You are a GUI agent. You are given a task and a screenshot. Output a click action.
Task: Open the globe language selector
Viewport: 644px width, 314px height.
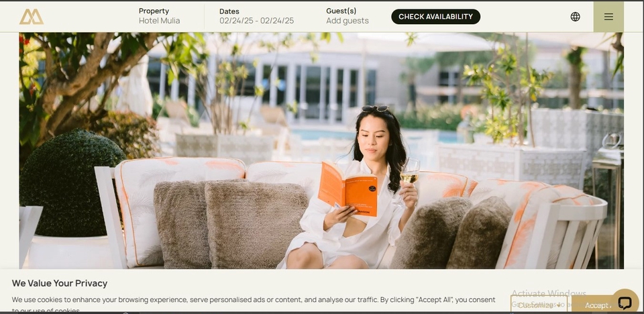(575, 17)
